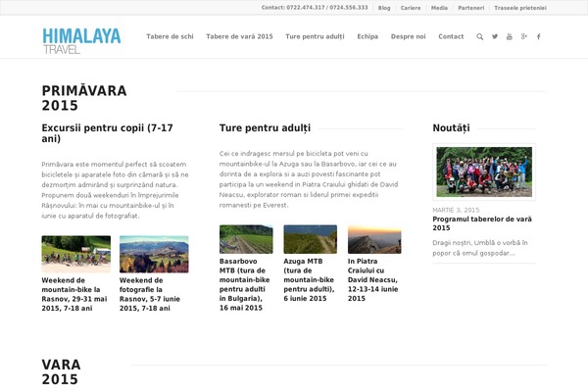Select Tabere de vară 2015 menu

[x=240, y=36]
